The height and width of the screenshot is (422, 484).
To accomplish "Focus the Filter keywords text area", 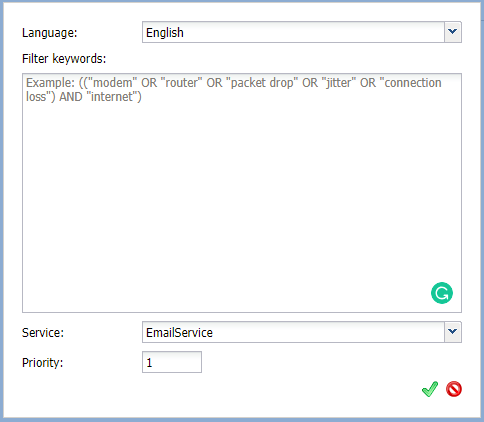I will coord(242,193).
